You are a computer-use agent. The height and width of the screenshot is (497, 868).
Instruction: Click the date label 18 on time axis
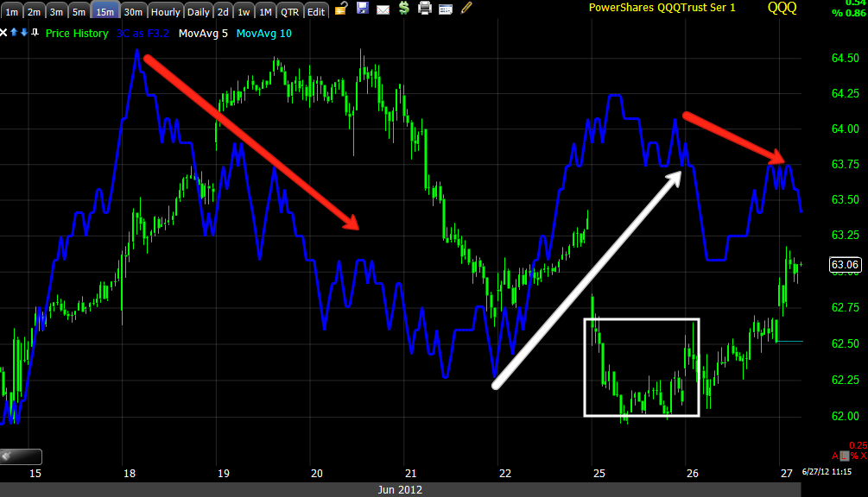130,473
